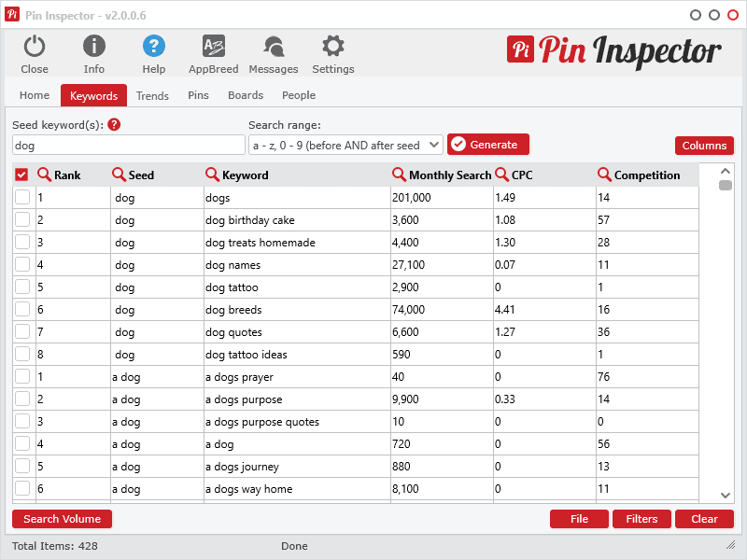Open the File button
Viewport: 747px width, 560px height.
[579, 519]
